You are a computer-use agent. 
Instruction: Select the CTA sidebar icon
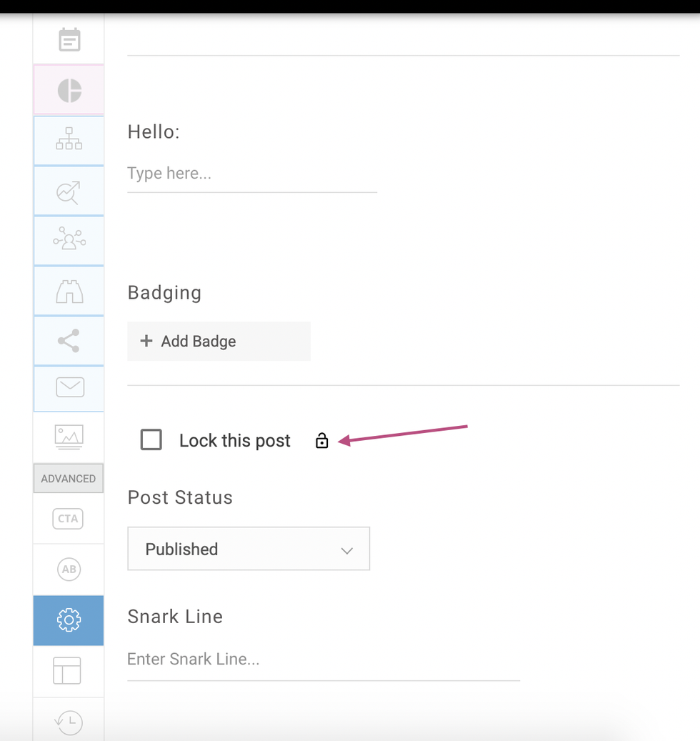point(69,519)
